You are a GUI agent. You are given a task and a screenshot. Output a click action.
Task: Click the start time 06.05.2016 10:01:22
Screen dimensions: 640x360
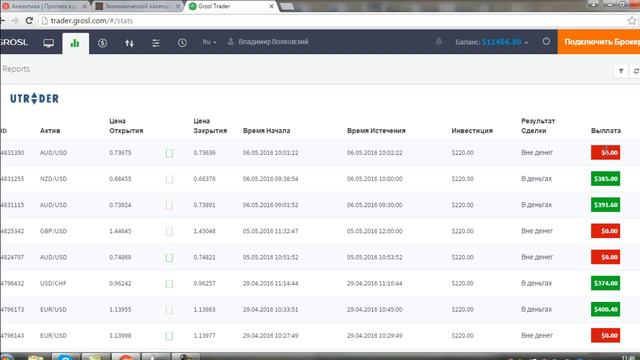[x=270, y=153]
